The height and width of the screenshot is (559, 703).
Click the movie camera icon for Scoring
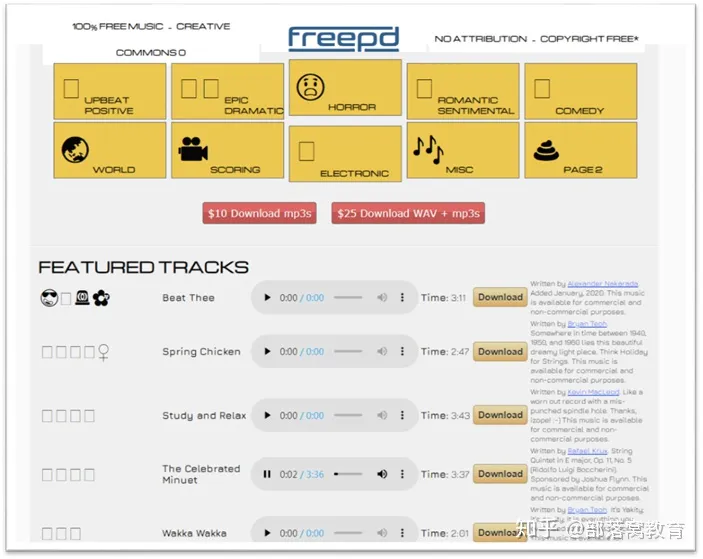[x=193, y=149]
